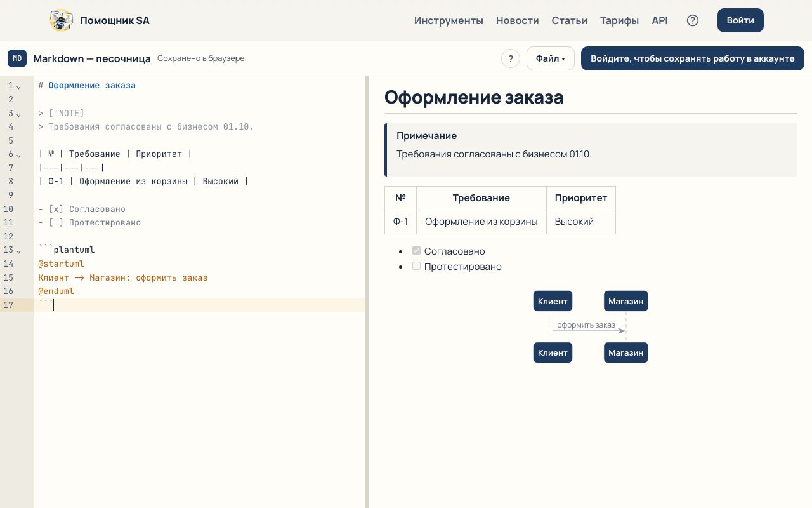Place cursor on editor line 17

click(x=200, y=305)
